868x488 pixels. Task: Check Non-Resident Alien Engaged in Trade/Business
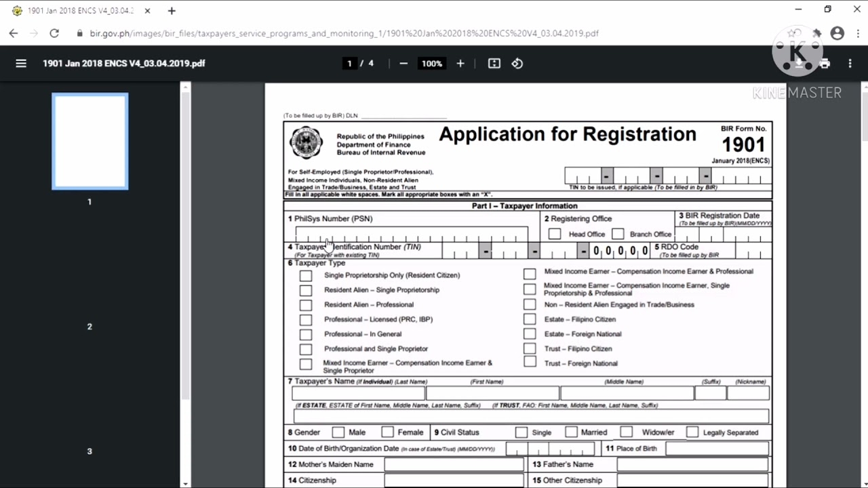530,304
